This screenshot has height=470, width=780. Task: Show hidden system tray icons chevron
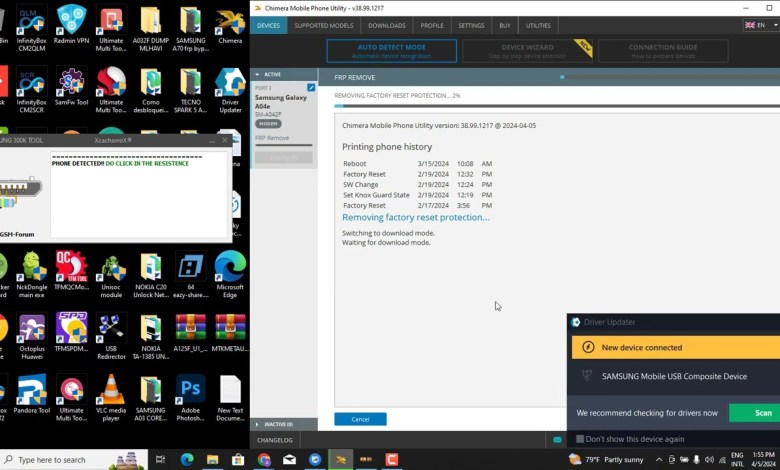pos(659,460)
